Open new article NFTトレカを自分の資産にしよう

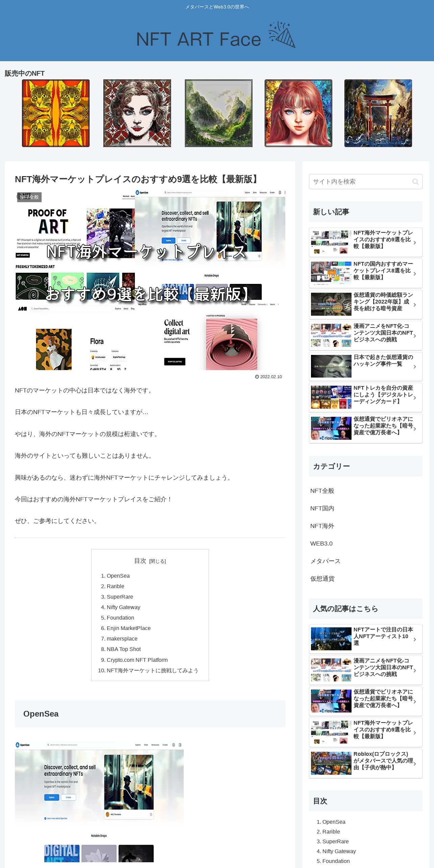coord(366,397)
